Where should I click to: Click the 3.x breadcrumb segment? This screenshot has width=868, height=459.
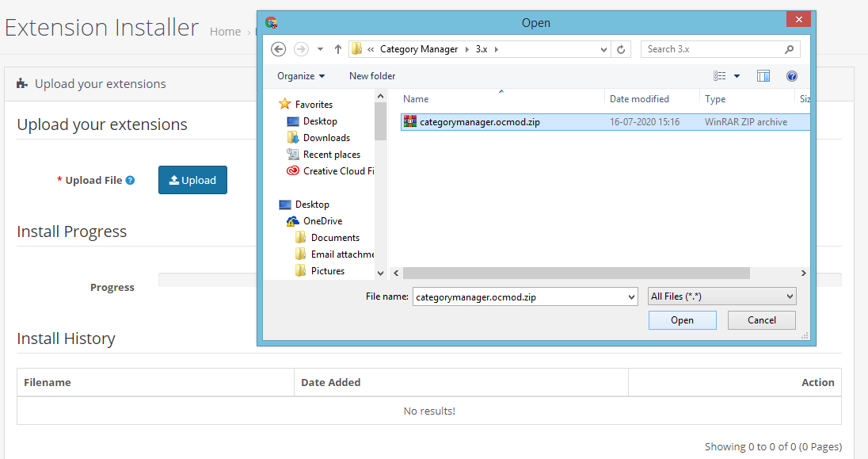pyautogui.click(x=482, y=49)
